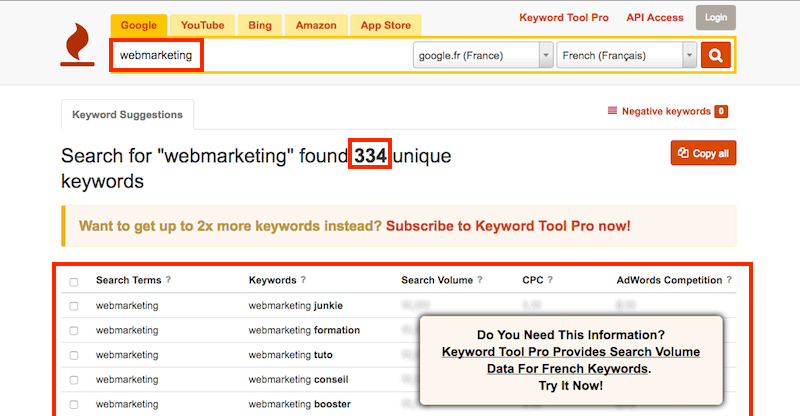Click help icon next to Search Volume
800x416 pixels.
480,281
